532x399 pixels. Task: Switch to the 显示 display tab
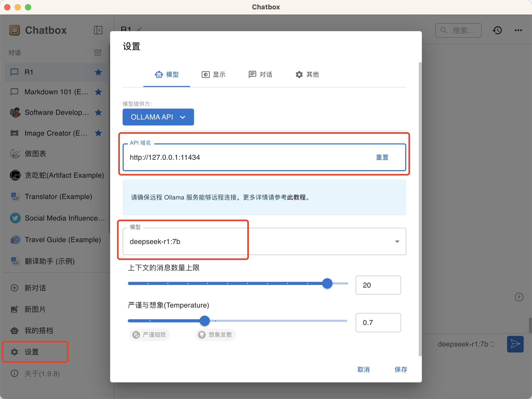(x=214, y=75)
